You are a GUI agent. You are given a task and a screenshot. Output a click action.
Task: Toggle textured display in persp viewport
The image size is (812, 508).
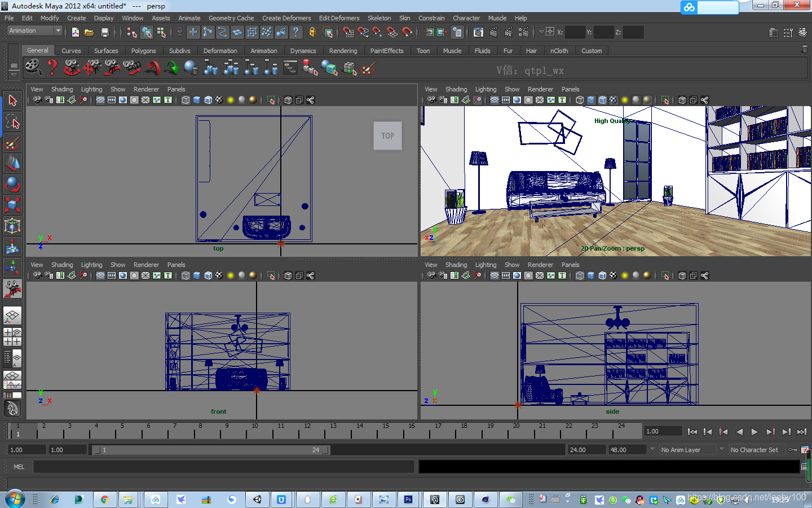pos(614,100)
